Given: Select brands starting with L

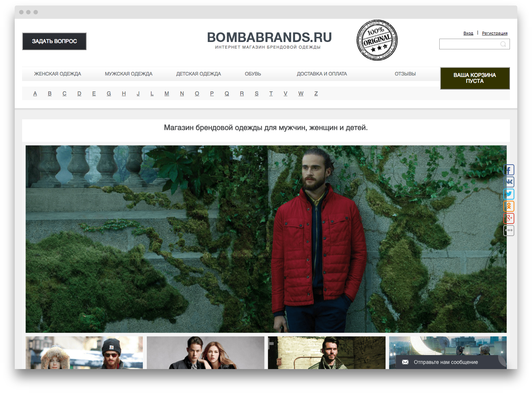Looking at the screenshot, I should point(152,94).
